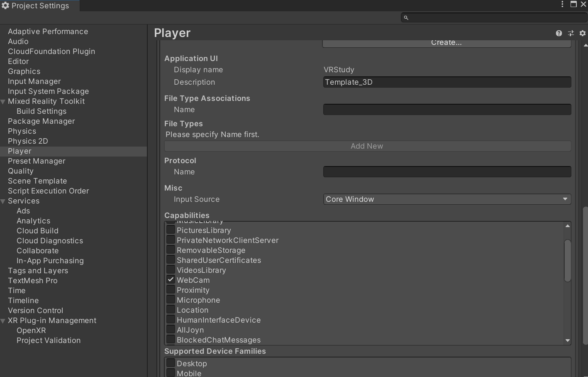The height and width of the screenshot is (377, 588).
Task: Check the Mobile device family
Action: click(171, 373)
